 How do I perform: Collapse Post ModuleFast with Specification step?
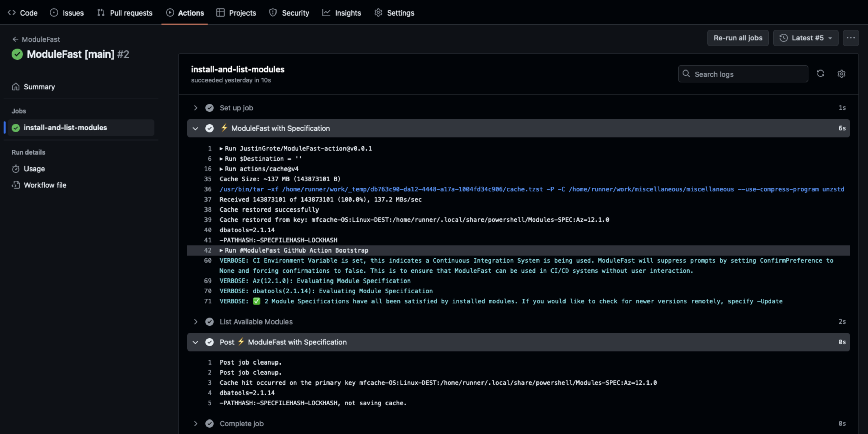(519, 342)
